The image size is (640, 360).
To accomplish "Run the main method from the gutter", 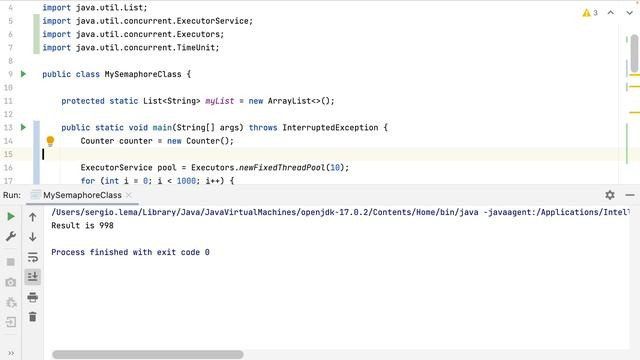I will click(23, 127).
